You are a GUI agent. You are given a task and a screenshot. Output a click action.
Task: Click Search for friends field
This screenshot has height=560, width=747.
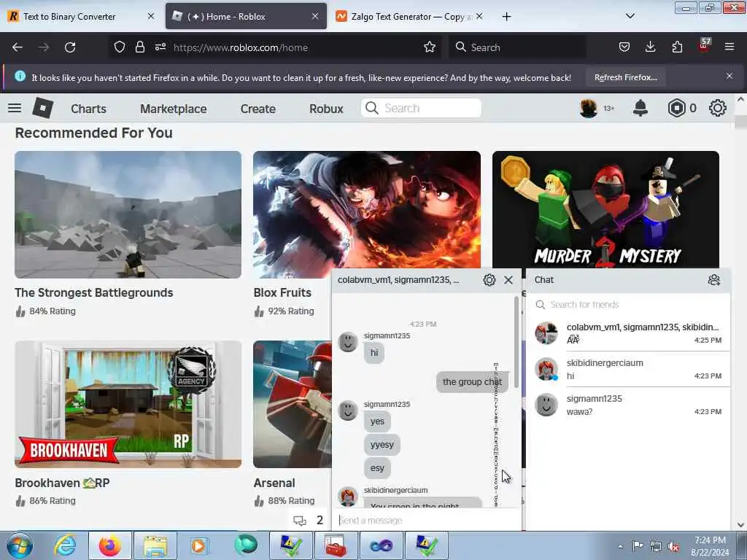tap(628, 304)
